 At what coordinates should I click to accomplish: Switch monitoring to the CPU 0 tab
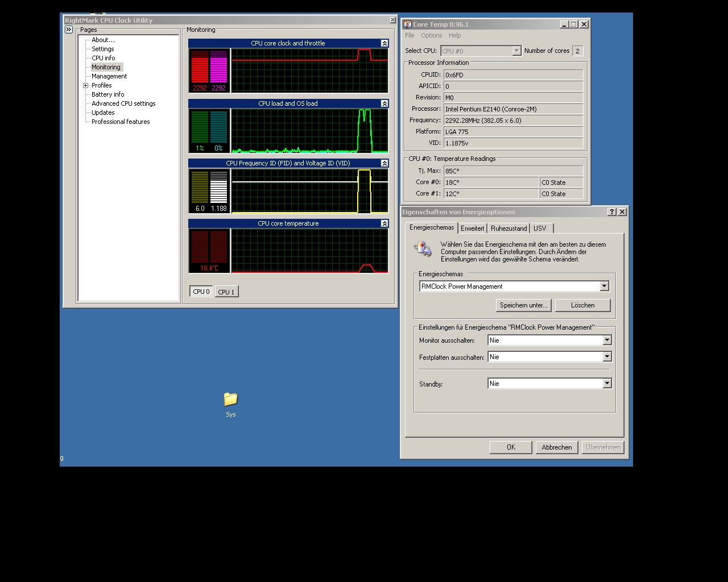201,292
